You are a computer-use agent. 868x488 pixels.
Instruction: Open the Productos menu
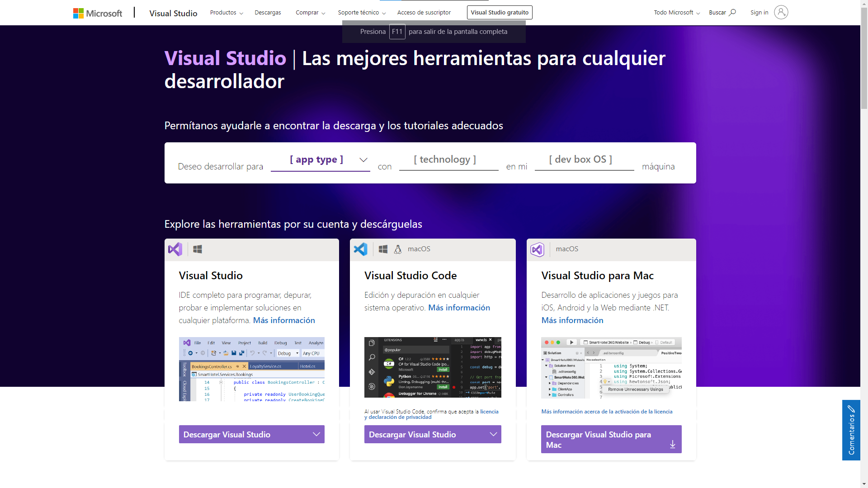226,13
